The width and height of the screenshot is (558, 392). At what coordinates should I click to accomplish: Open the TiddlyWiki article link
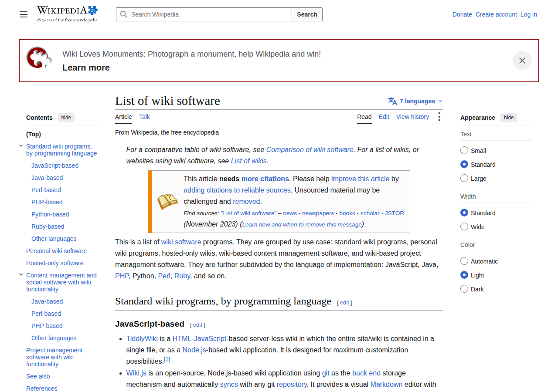[142, 338]
